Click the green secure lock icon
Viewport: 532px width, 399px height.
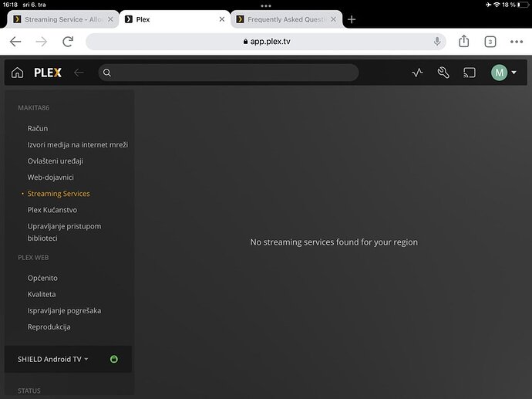click(114, 359)
